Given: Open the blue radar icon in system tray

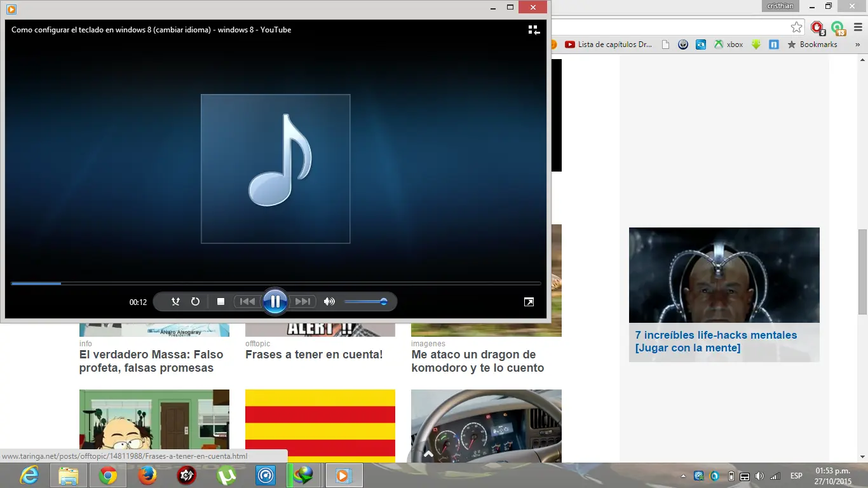Looking at the screenshot, I should point(699,476).
